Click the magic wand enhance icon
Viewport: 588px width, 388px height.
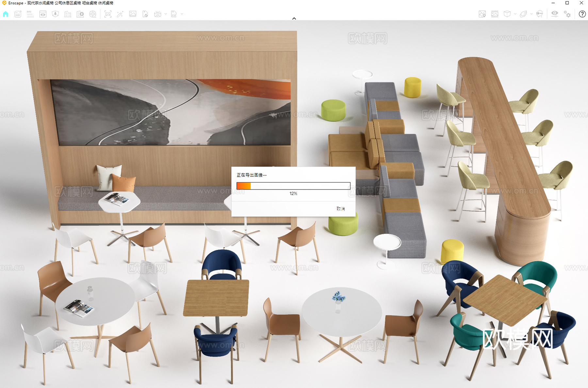[120, 14]
